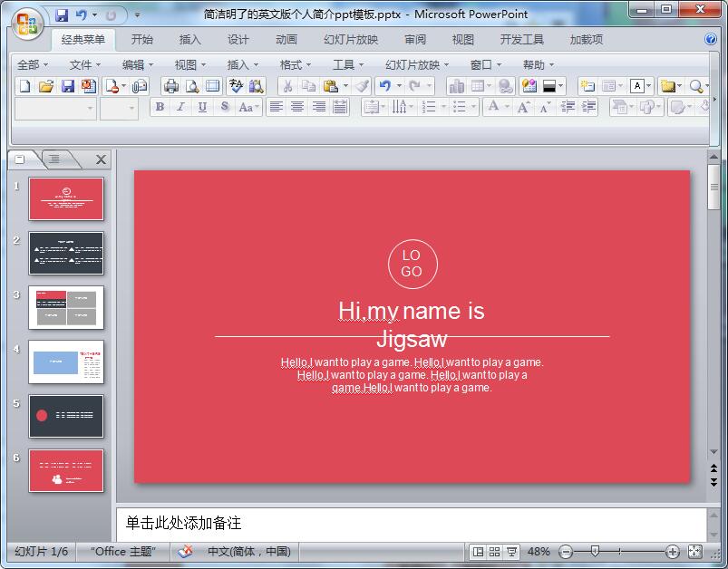728x569 pixels.
Task: Toggle italic formatting
Action: (180, 107)
